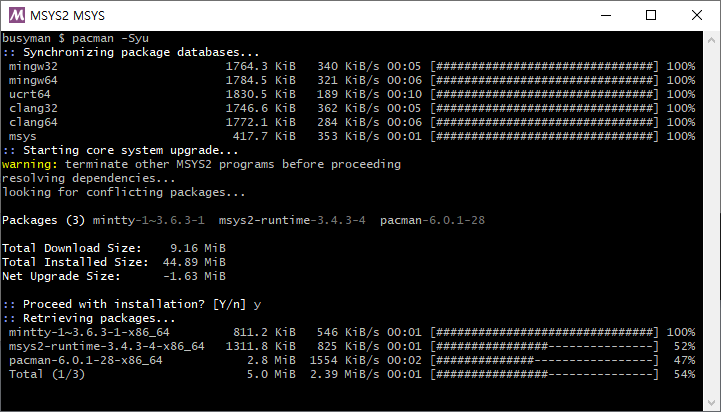Click 'resolving dependencies...' line
The image size is (721, 412).
(89, 178)
